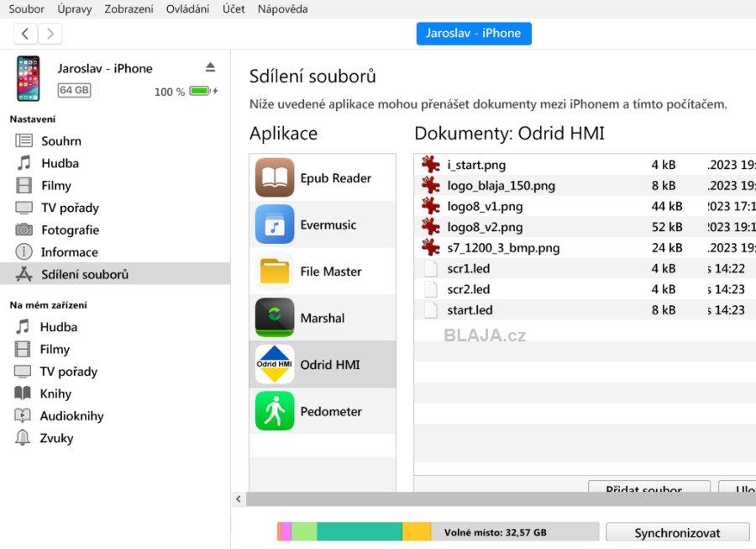Open Audioknihy on the device
The width and height of the screenshot is (756, 549).
click(115, 416)
